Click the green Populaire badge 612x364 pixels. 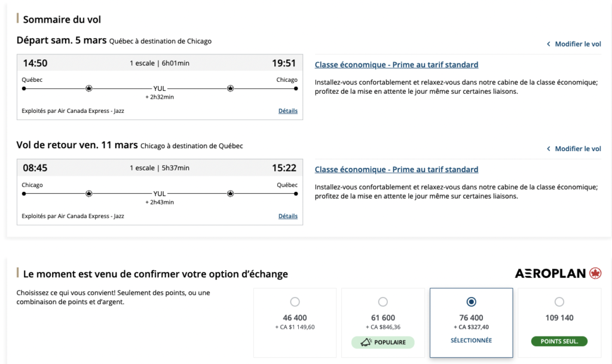pyautogui.click(x=383, y=342)
